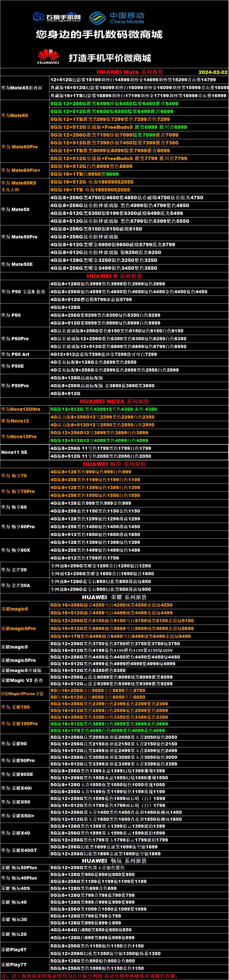Select the heading "您身边的手机数码微商城"

(x=99, y=35)
